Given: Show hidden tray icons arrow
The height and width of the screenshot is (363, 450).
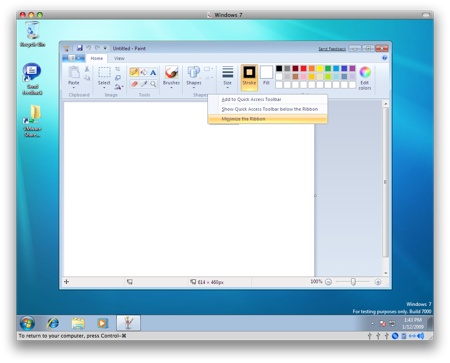Looking at the screenshot, I should point(372,323).
